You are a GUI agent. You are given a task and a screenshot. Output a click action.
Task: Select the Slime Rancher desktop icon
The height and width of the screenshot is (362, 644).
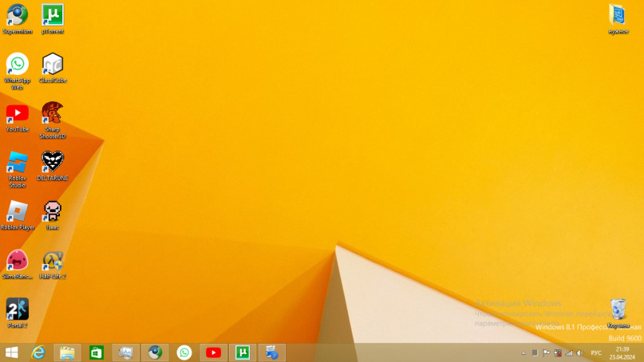(x=18, y=265)
